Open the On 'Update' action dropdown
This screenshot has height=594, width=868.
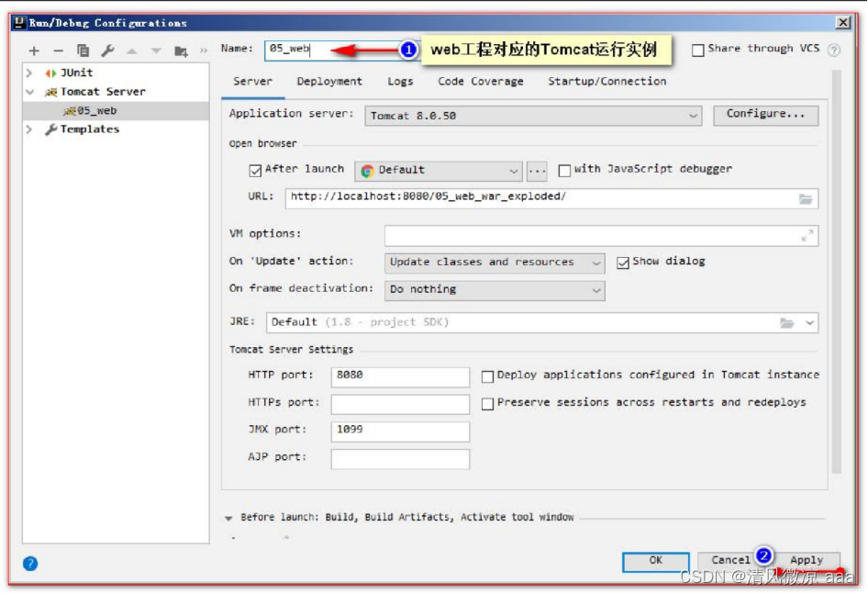(495, 262)
